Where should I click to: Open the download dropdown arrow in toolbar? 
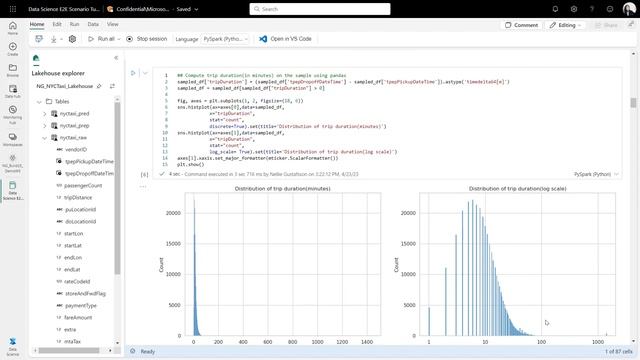pos(61,39)
